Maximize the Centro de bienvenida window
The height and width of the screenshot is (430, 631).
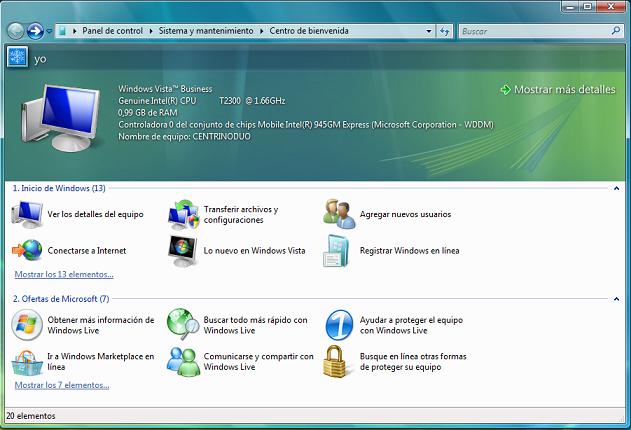click(588, 6)
